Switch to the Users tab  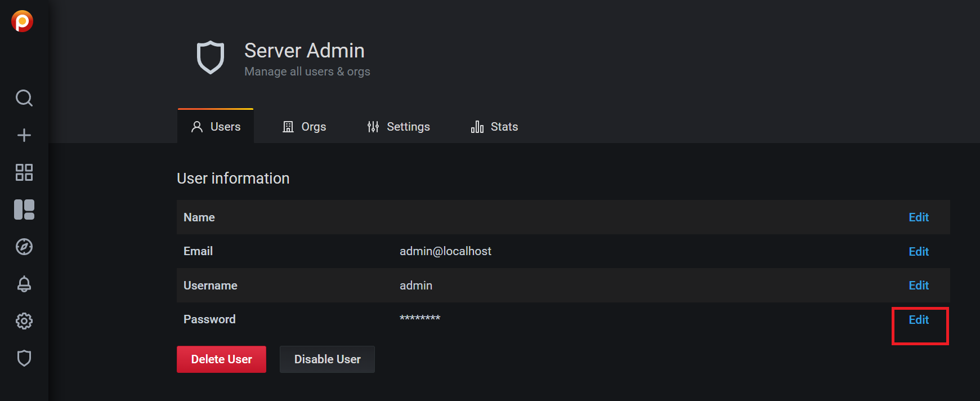[216, 127]
